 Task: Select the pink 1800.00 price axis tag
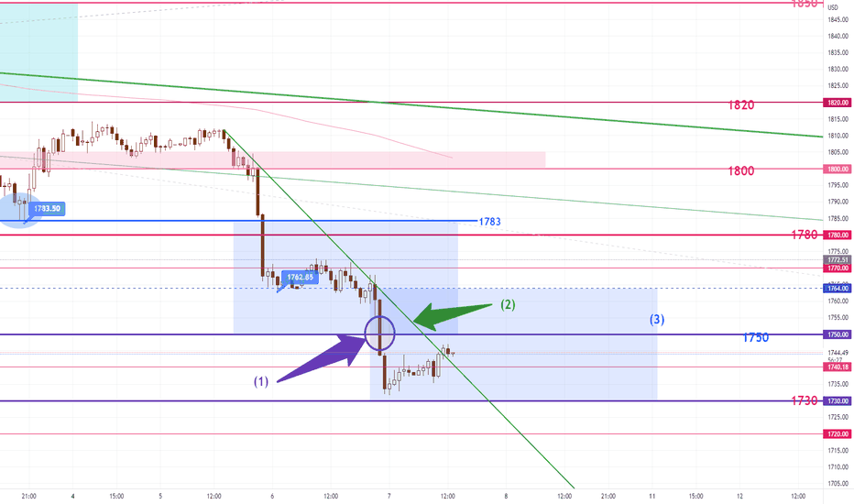coord(838,169)
